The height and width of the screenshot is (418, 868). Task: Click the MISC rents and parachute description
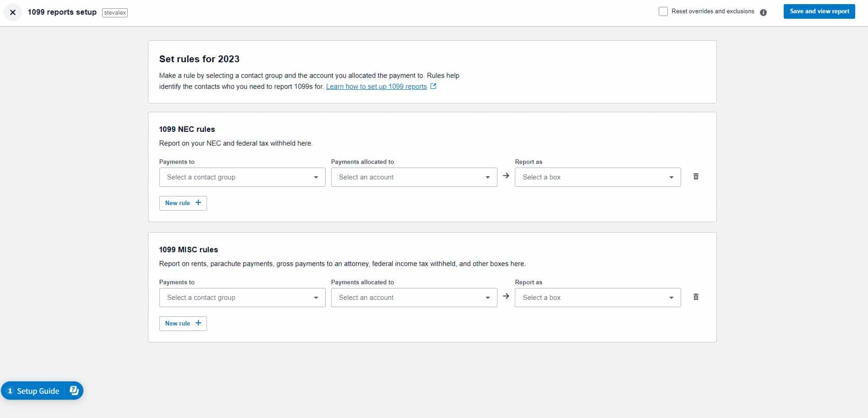click(x=342, y=264)
